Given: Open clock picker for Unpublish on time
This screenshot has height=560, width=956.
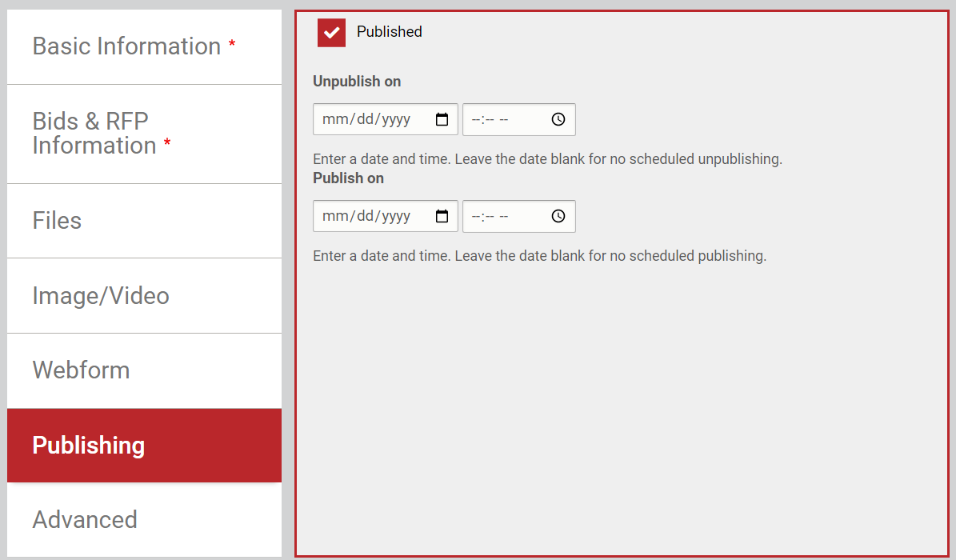Looking at the screenshot, I should tap(558, 119).
